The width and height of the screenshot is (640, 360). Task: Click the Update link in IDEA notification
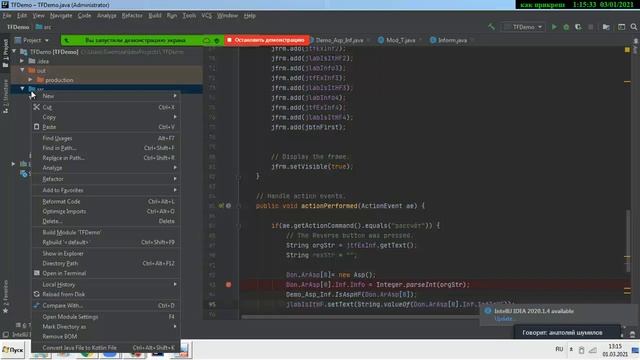[503, 319]
